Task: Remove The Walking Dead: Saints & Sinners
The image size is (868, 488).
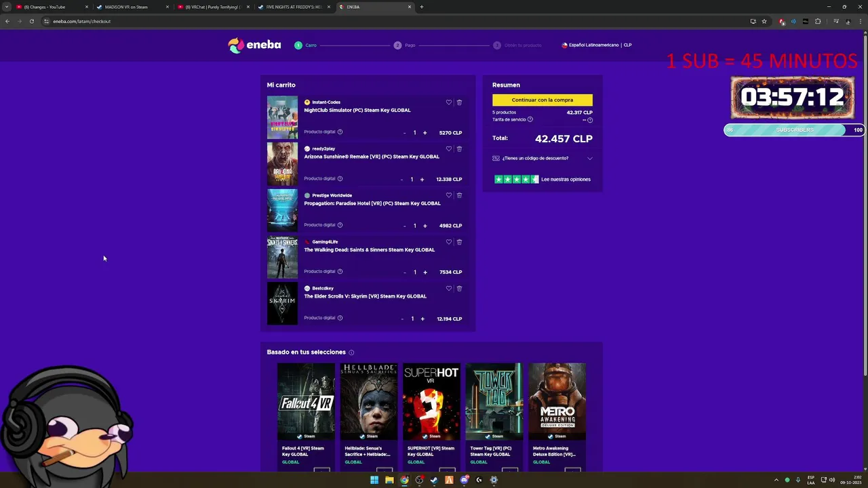Action: tap(459, 242)
